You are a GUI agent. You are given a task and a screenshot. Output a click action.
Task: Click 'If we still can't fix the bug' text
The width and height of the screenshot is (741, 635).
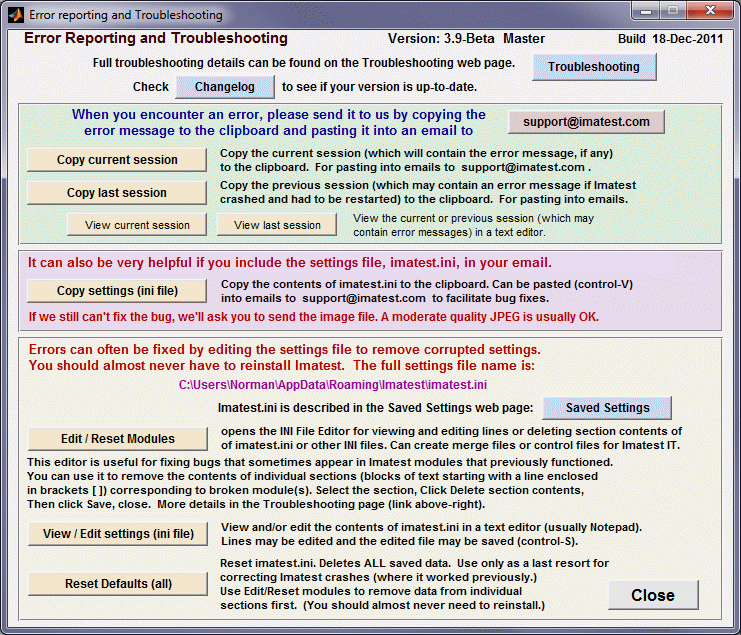[x=314, y=317]
